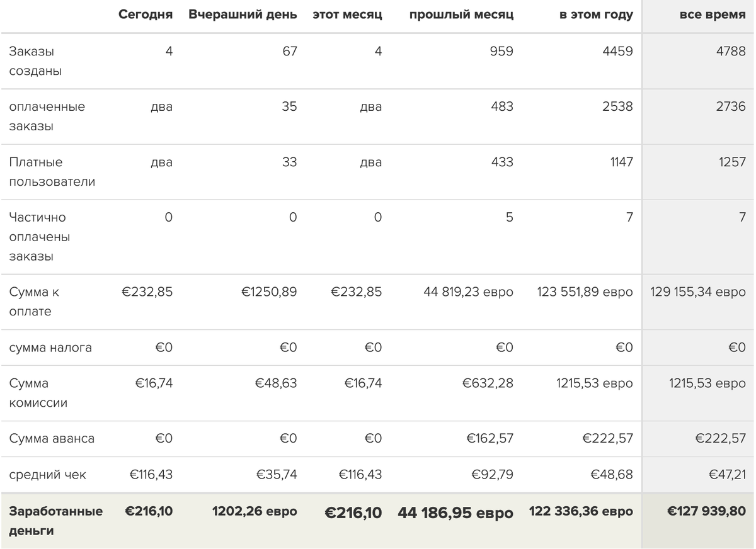Select the "Сумма комиссии" row label
756x549 pixels.
click(38, 393)
